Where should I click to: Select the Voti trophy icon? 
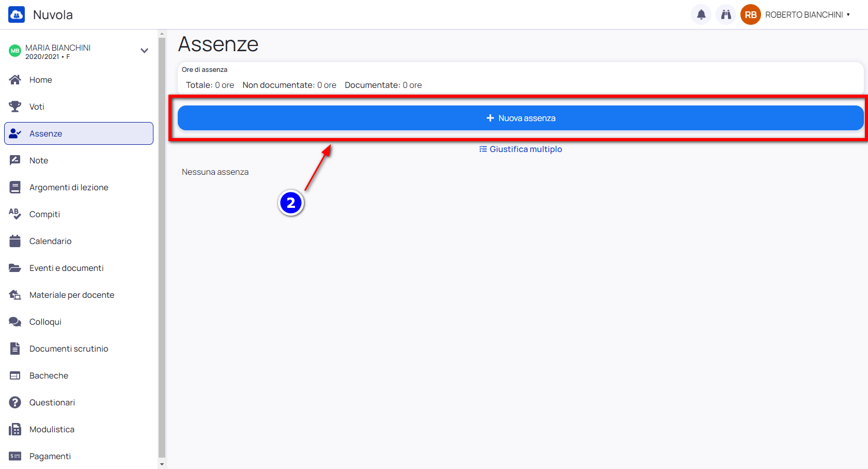[15, 107]
